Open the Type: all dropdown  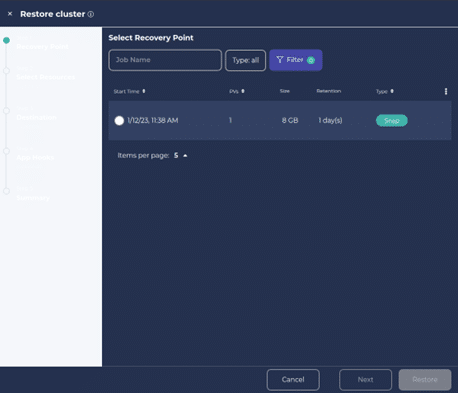[x=245, y=60]
